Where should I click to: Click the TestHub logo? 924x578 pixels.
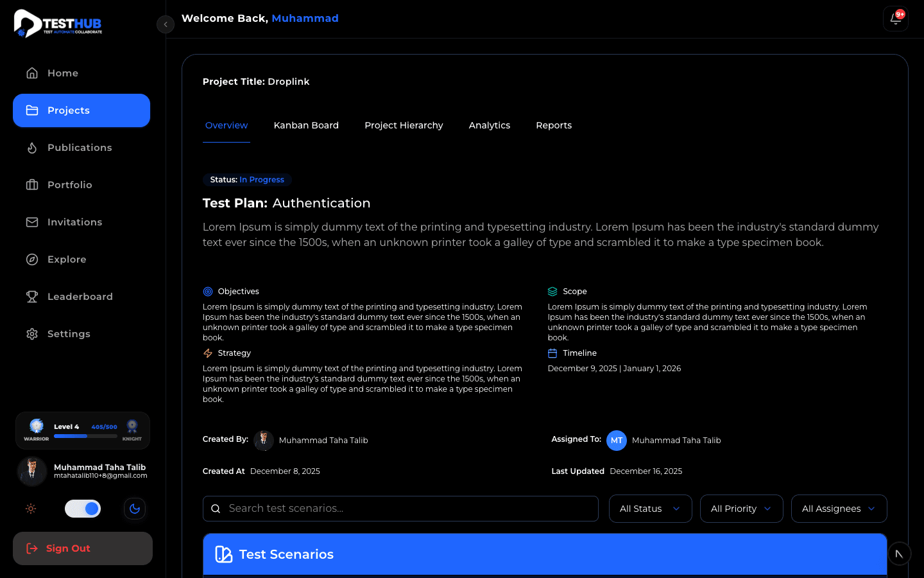58,24
